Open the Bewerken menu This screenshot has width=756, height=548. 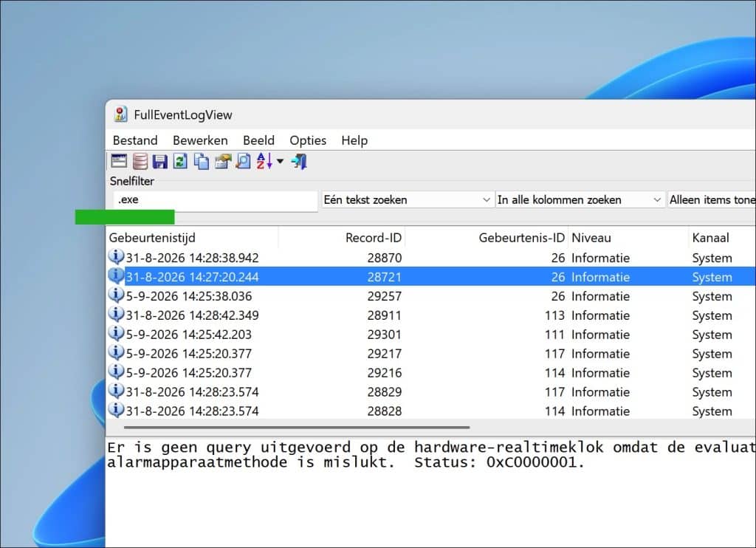pyautogui.click(x=200, y=140)
